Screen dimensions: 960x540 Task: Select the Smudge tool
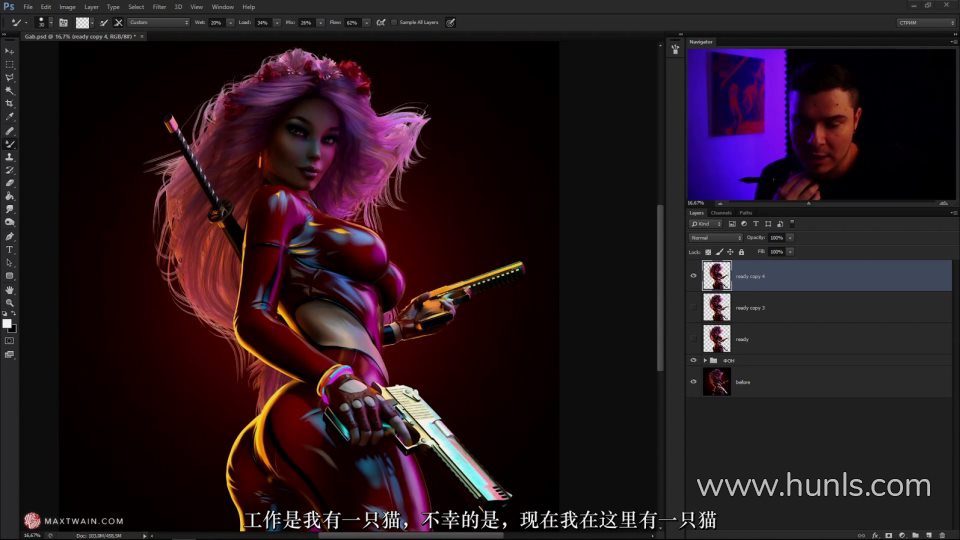tap(9, 209)
